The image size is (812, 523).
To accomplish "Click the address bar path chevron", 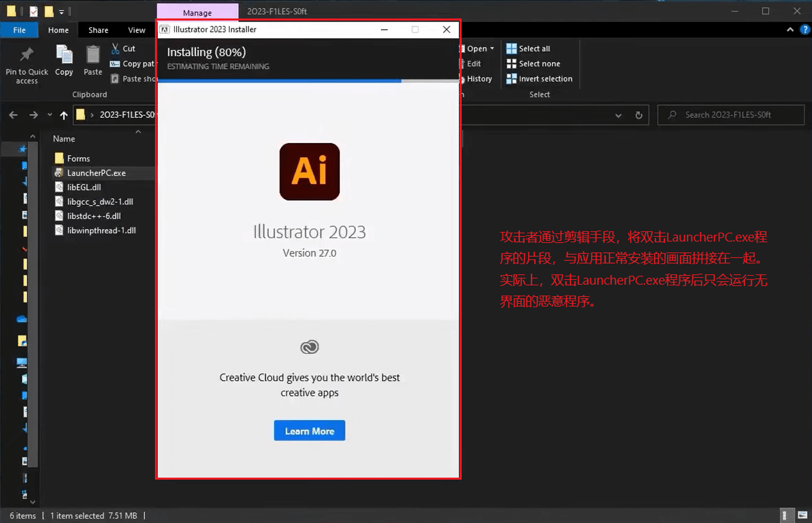I will coord(92,115).
